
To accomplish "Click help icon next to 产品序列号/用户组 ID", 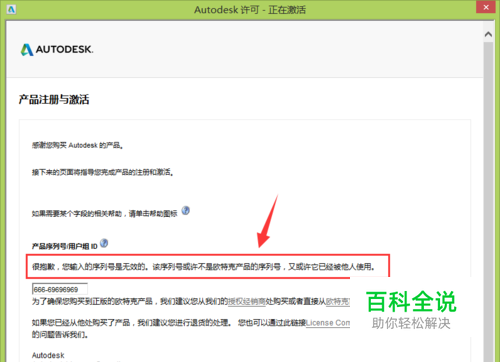I will pos(104,243).
